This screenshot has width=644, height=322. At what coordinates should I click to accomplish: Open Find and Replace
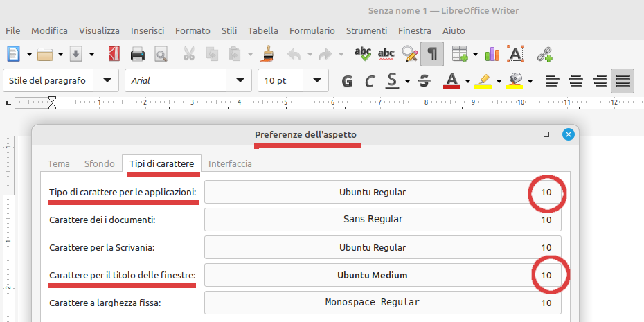(409, 54)
